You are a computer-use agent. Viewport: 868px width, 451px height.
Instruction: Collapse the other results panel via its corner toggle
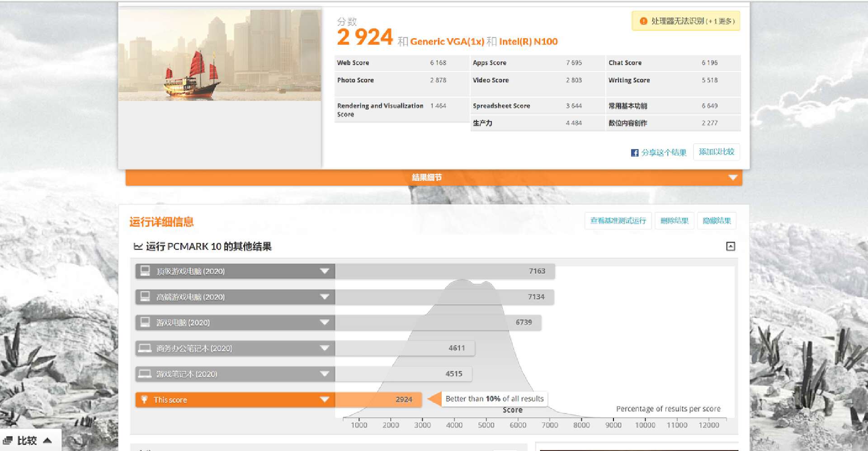click(x=731, y=246)
